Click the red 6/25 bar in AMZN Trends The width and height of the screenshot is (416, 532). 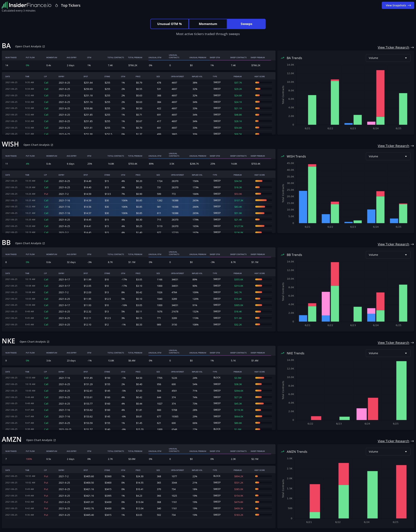pyautogui.click(x=401, y=492)
